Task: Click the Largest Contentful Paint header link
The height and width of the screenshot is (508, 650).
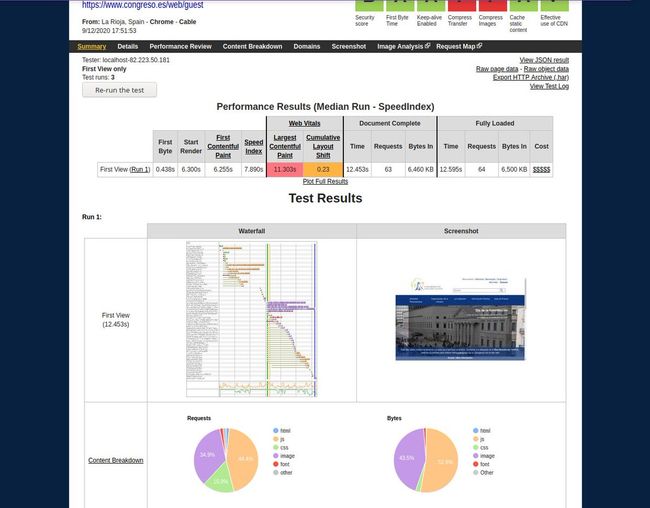Action: [x=283, y=144]
